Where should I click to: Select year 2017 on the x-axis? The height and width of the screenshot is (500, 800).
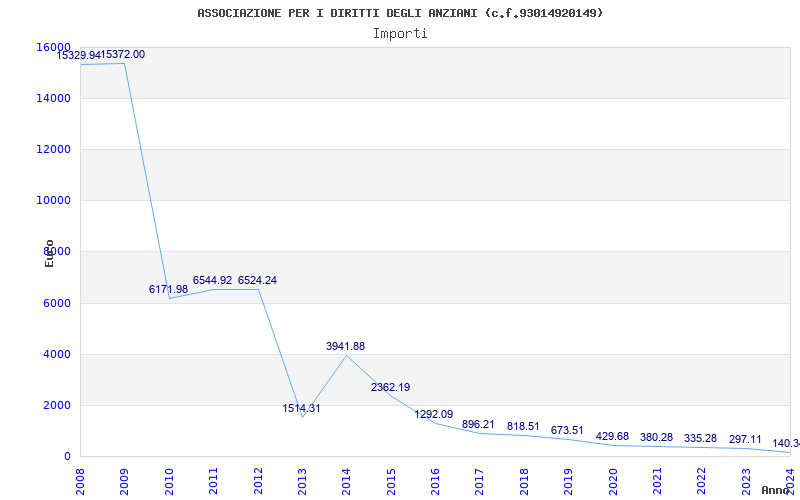pos(480,481)
